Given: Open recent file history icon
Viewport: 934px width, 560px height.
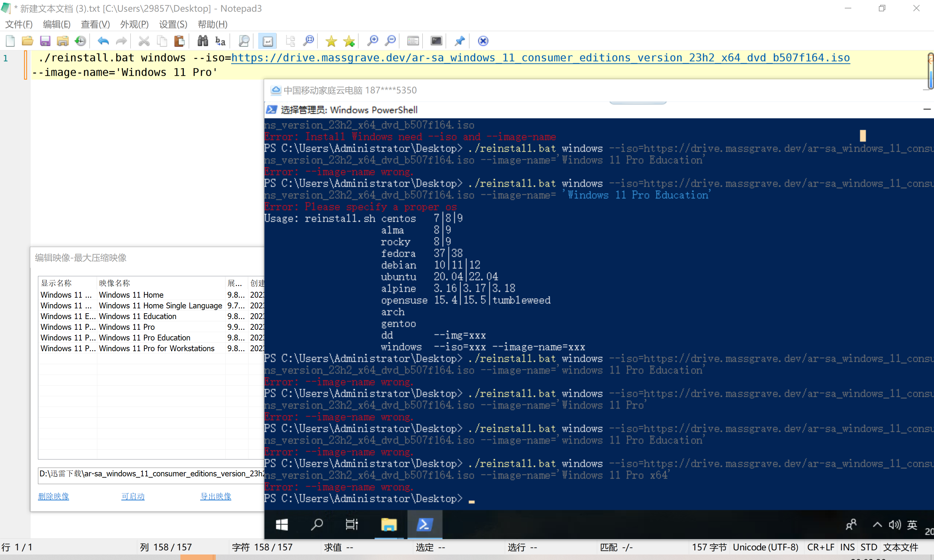Looking at the screenshot, I should pyautogui.click(x=80, y=41).
